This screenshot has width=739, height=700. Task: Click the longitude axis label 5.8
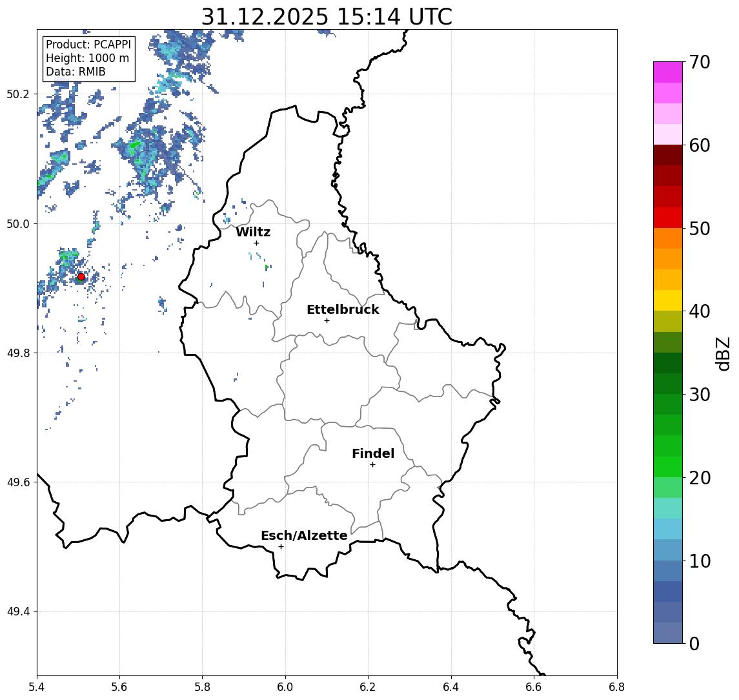[202, 687]
